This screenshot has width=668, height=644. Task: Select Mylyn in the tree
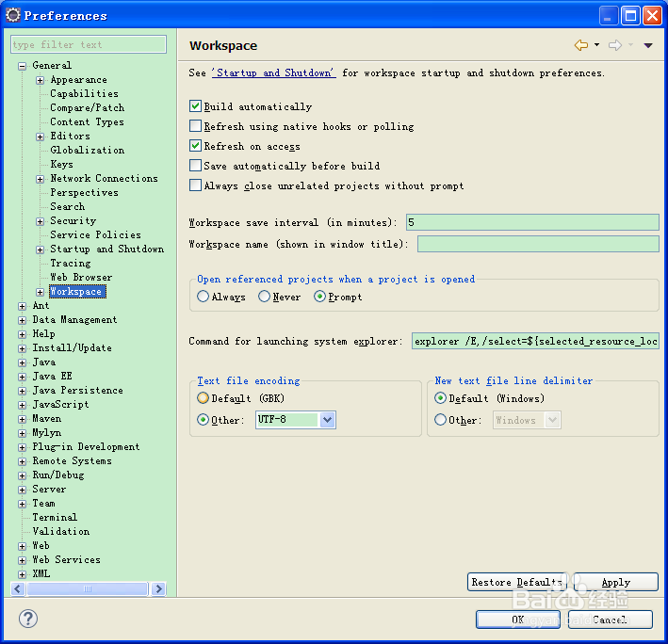[x=46, y=432]
